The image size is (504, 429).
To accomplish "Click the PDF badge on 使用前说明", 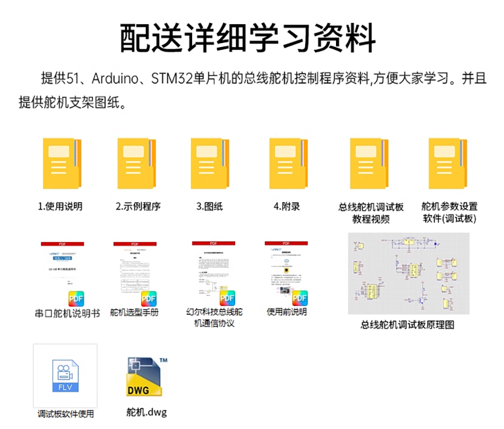I will point(300,298).
